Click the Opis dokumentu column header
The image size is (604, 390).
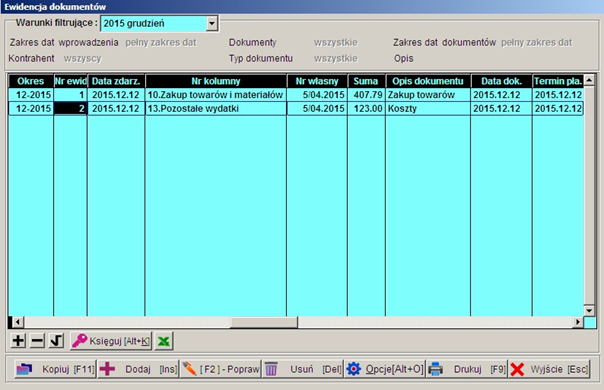tap(428, 81)
